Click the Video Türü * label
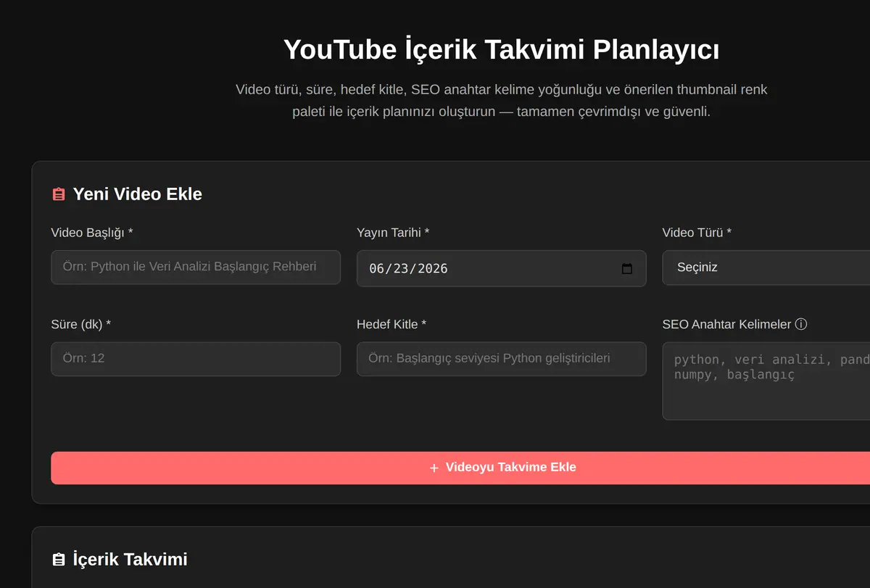 point(697,233)
